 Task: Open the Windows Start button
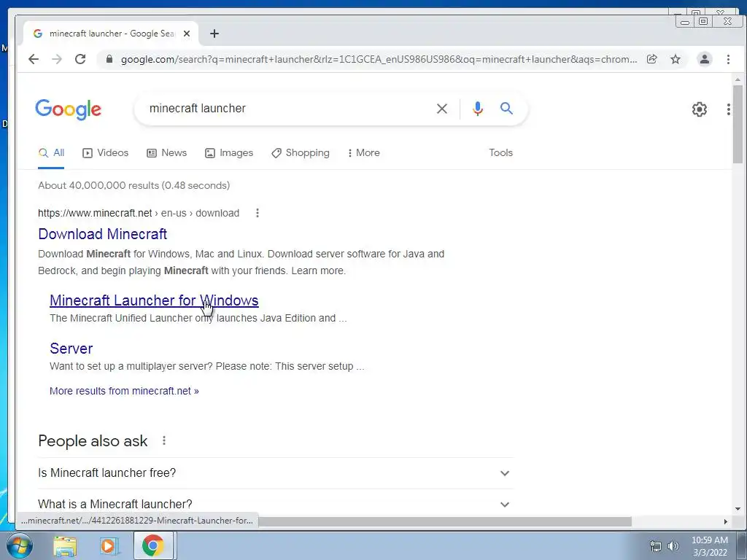click(x=20, y=545)
